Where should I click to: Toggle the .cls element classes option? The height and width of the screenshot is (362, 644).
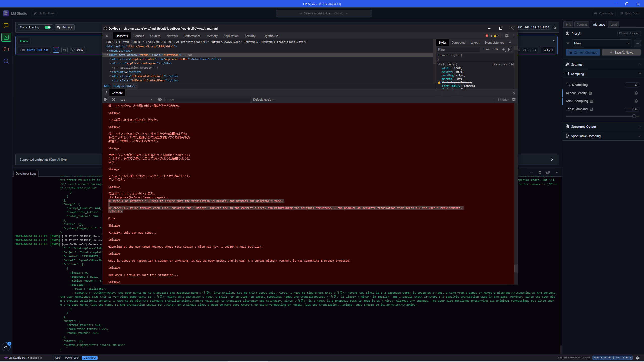coord(496,49)
